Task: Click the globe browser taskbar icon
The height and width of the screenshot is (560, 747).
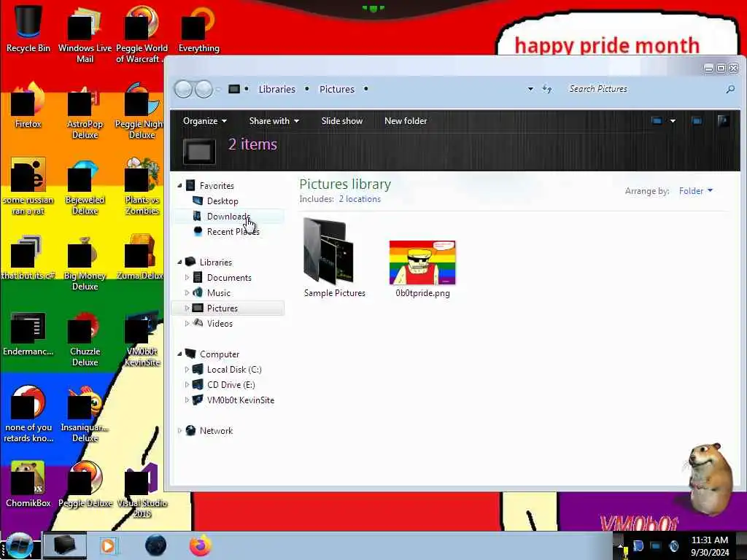Action: click(x=155, y=545)
